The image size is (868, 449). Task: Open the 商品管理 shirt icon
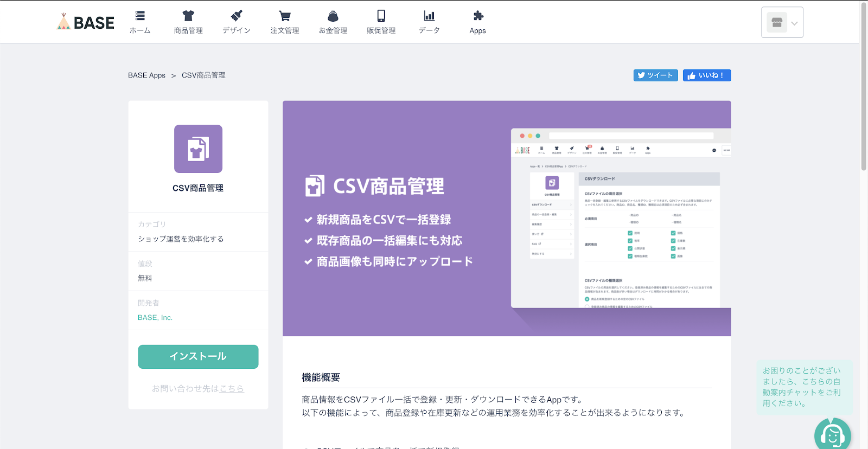coord(188,16)
